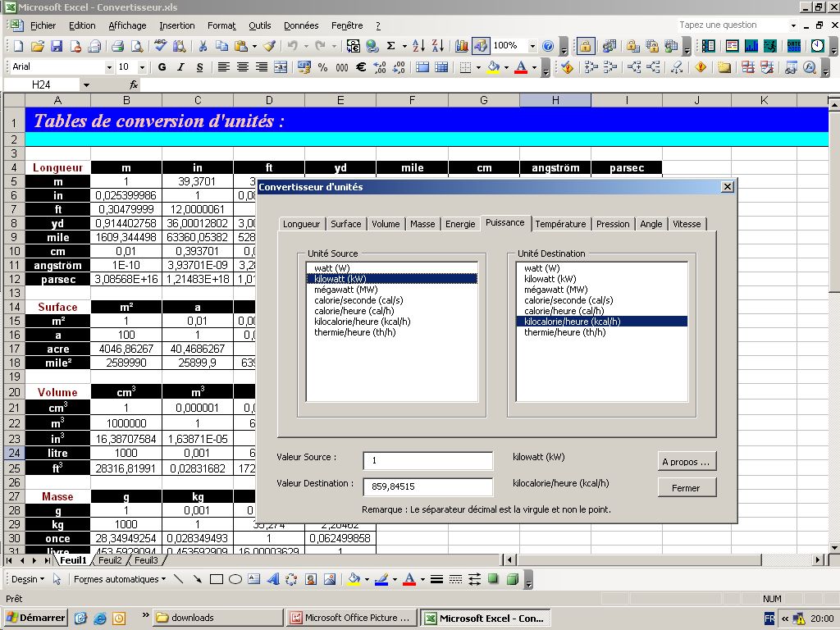Open Print Preview from the toolbar
The width and height of the screenshot is (840, 630).
[x=137, y=46]
